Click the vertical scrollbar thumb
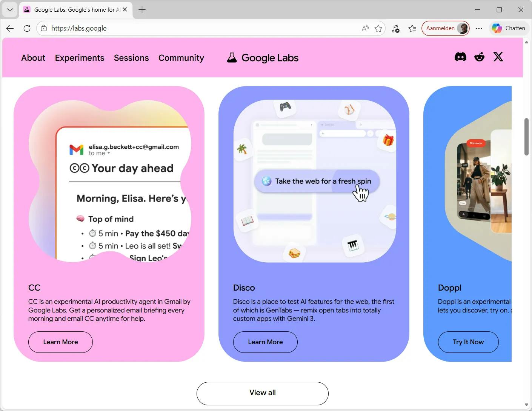 (526, 137)
